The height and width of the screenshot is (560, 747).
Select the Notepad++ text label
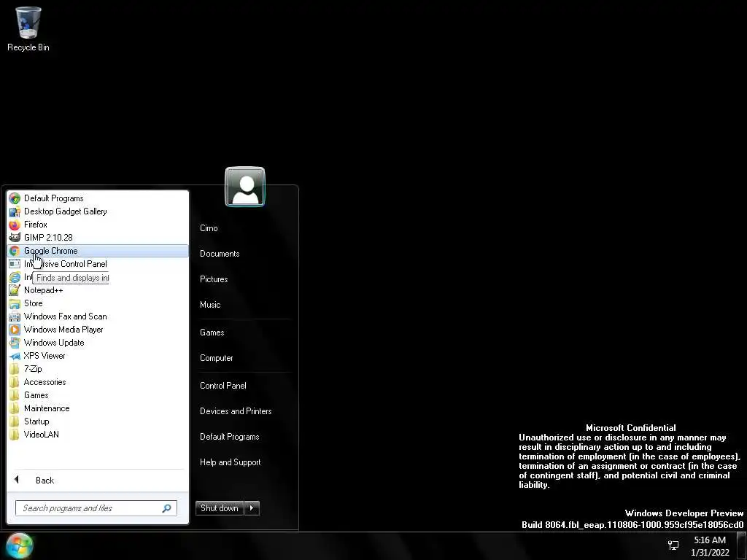coord(43,290)
